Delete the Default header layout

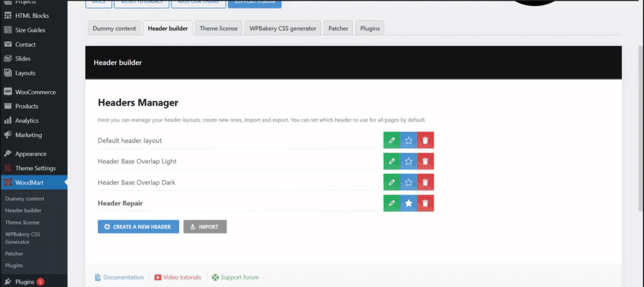click(x=426, y=140)
